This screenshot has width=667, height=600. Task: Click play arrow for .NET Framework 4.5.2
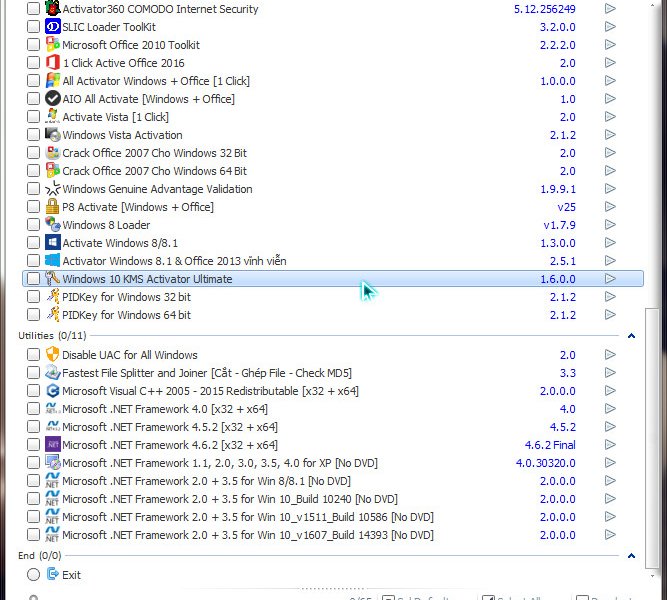pos(610,426)
